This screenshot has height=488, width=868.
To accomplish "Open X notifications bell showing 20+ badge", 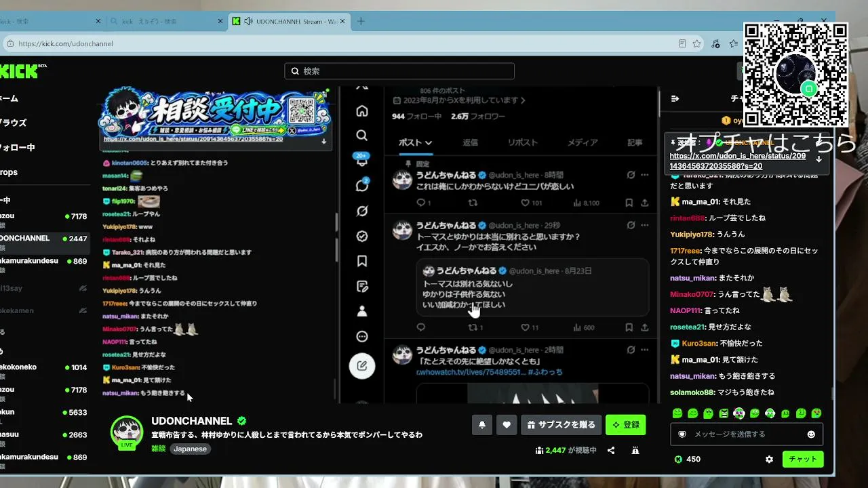I will coord(362,160).
